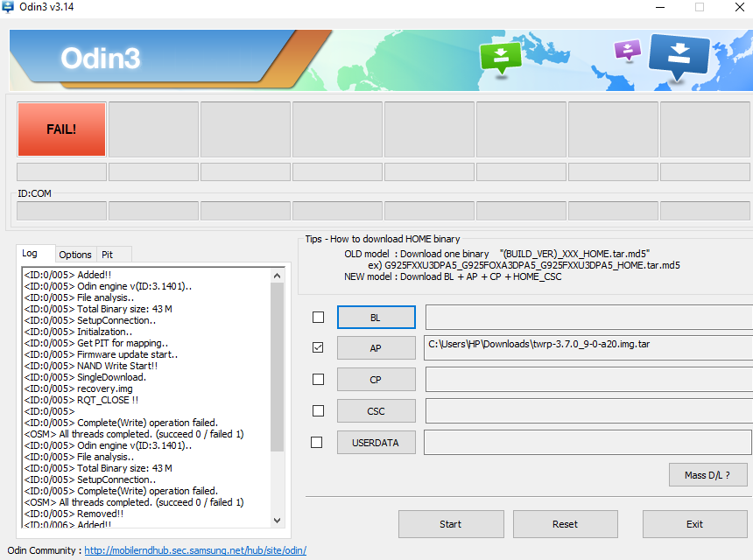Click log line 'SingleDownload.'

point(86,377)
